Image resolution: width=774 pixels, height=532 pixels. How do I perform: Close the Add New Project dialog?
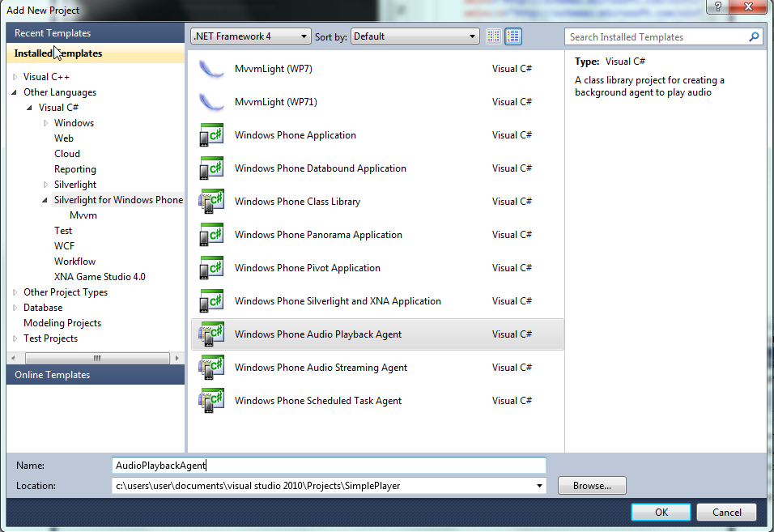[x=748, y=6]
